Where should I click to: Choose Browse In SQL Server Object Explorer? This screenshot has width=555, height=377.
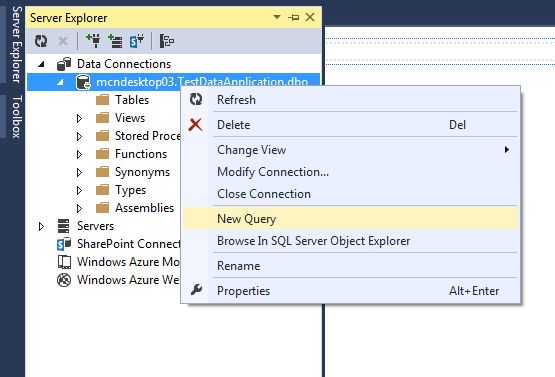pos(350,241)
